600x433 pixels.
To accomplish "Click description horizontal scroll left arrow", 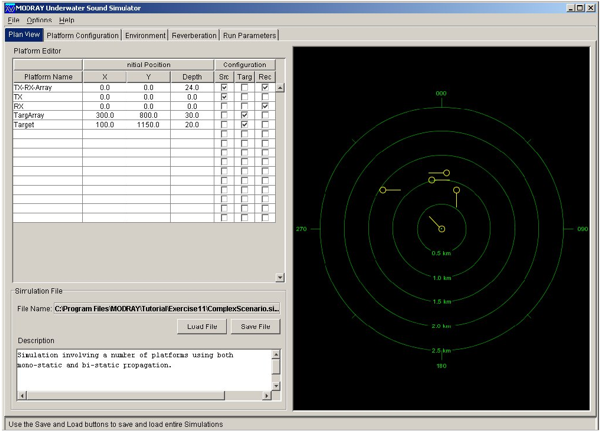I will tap(22, 396).
